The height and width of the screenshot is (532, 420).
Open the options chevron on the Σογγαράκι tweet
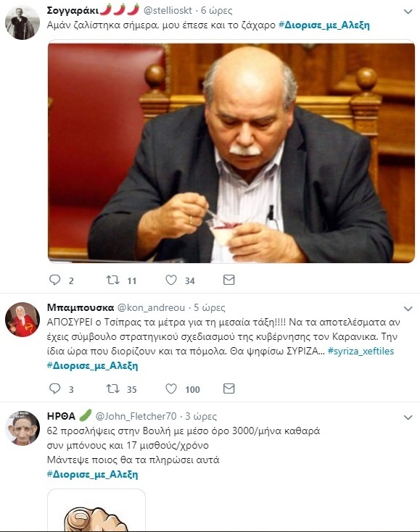coord(408,12)
